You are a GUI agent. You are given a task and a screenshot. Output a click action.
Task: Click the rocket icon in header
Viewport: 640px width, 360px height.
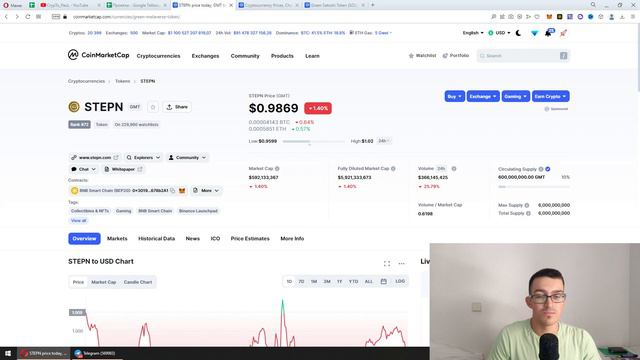coord(563,33)
